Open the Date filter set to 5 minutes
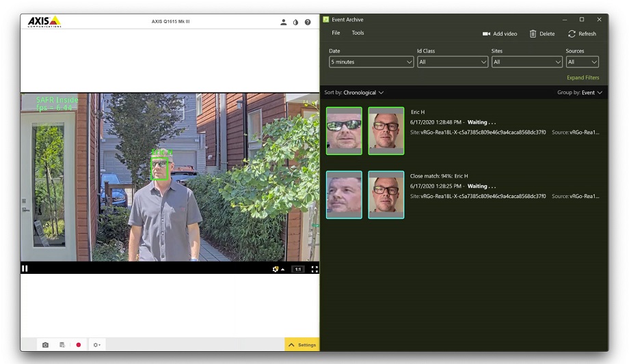The image size is (629, 364). (371, 61)
